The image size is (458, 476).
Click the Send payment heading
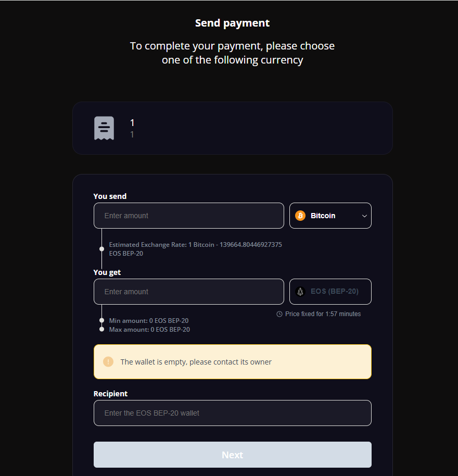pyautogui.click(x=232, y=23)
